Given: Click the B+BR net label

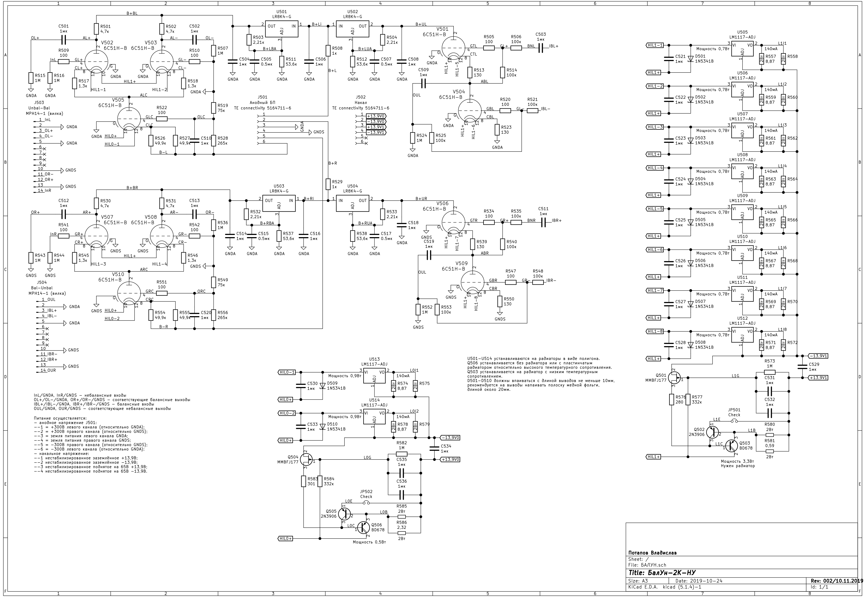Looking at the screenshot, I should point(132,187).
